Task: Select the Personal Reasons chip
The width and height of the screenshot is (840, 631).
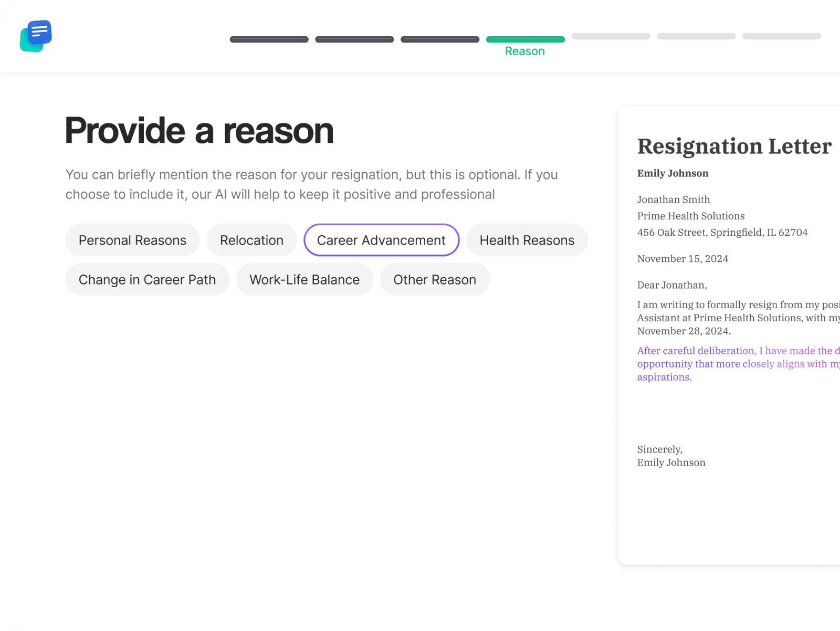Action: 132,240
